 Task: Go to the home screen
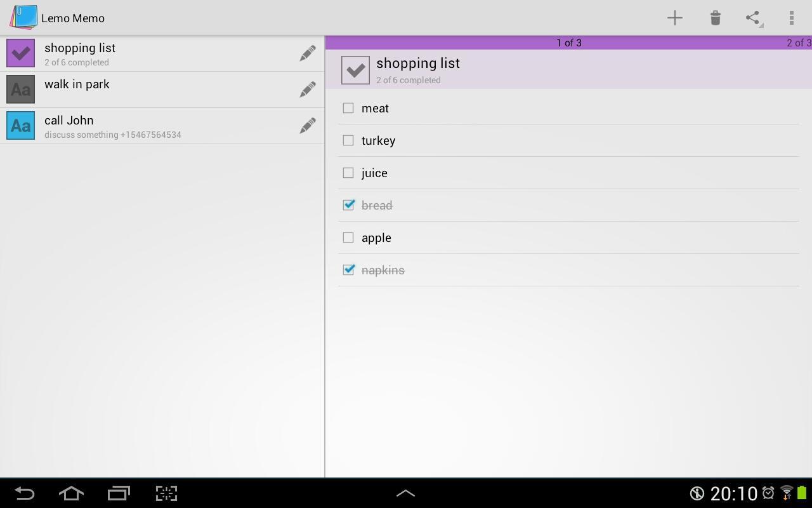click(x=71, y=493)
